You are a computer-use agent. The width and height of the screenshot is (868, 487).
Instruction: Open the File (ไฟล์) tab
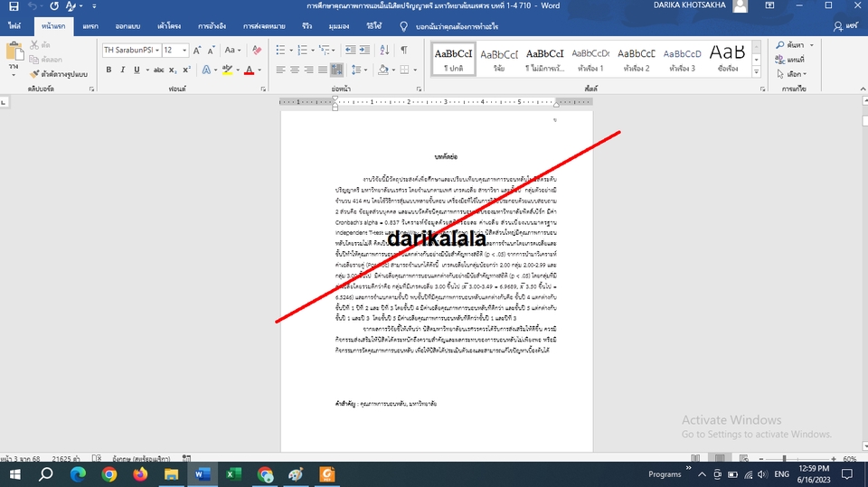tap(14, 26)
